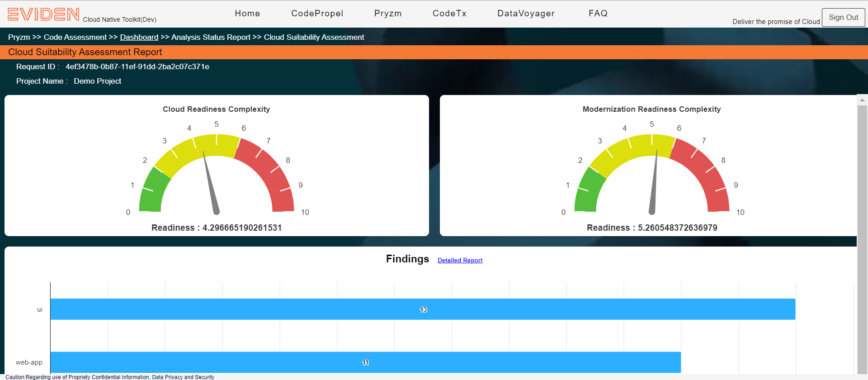The width and height of the screenshot is (868, 380).
Task: Click the Readiness : 4.296665190261531 value
Action: point(217,228)
